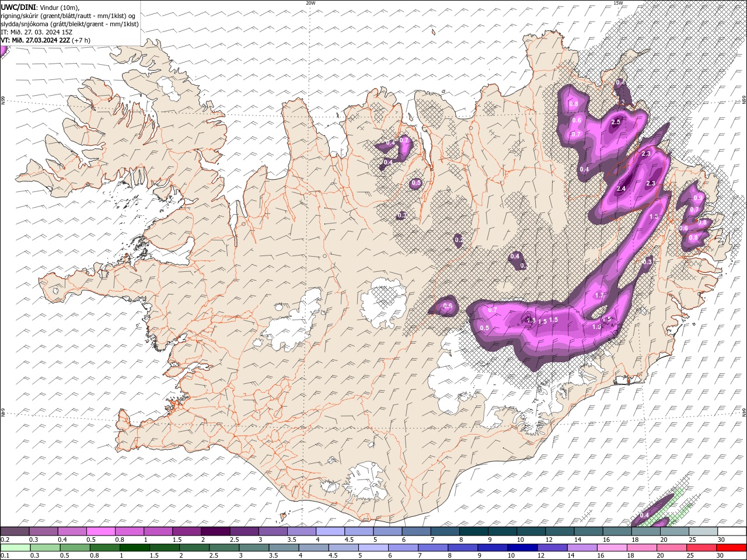Click the dark teal 8 swatch in snow scale

[x=473, y=531]
